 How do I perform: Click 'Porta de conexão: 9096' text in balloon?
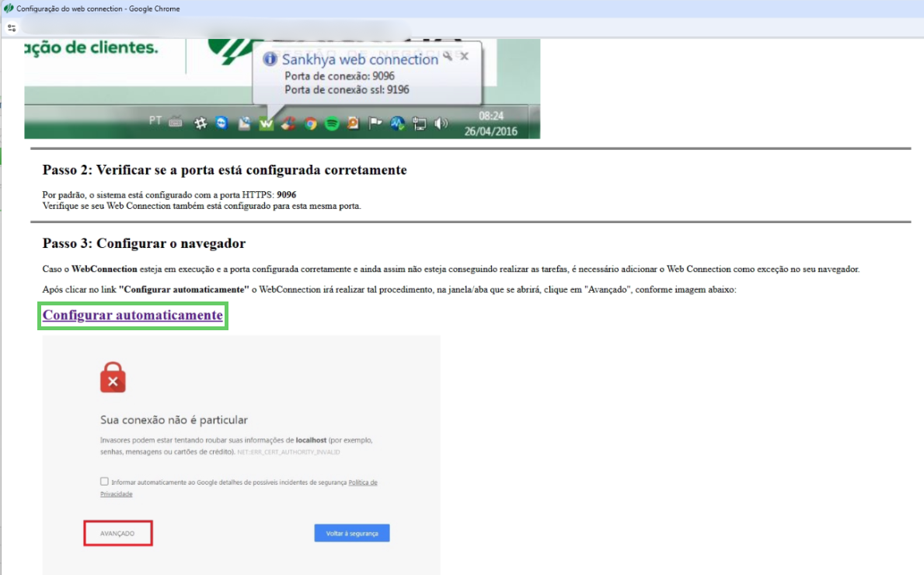(340, 76)
